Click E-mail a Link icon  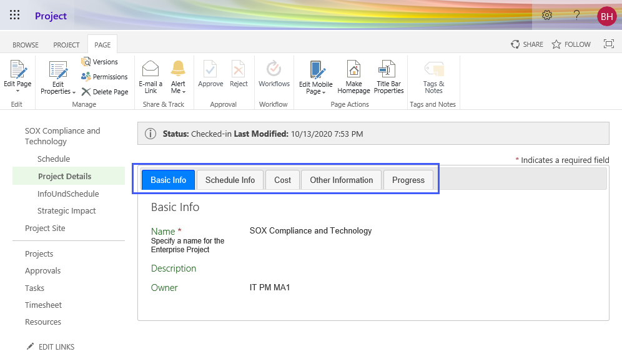151,69
